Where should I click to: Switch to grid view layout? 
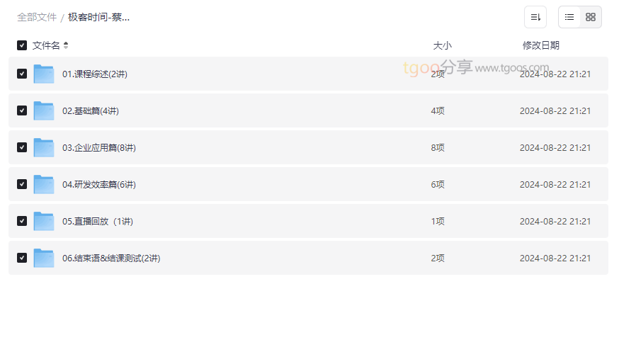tap(591, 17)
